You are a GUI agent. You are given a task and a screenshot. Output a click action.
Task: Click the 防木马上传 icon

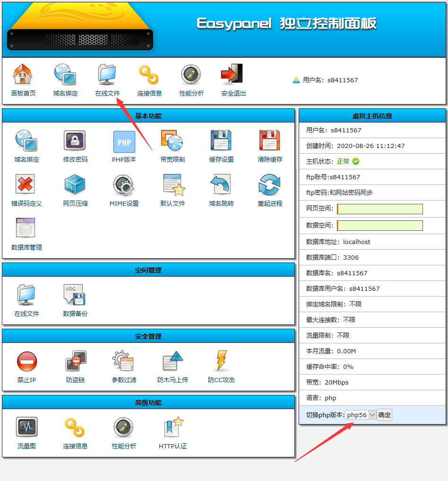[x=173, y=361]
